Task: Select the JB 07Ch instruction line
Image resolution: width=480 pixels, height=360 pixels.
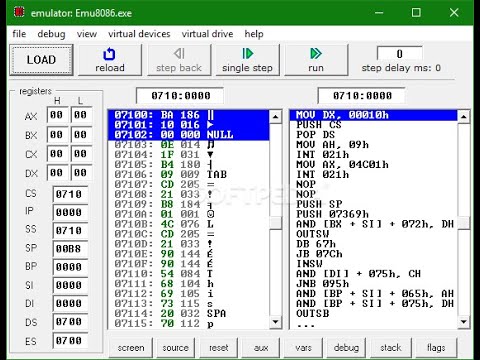Action: (373, 254)
